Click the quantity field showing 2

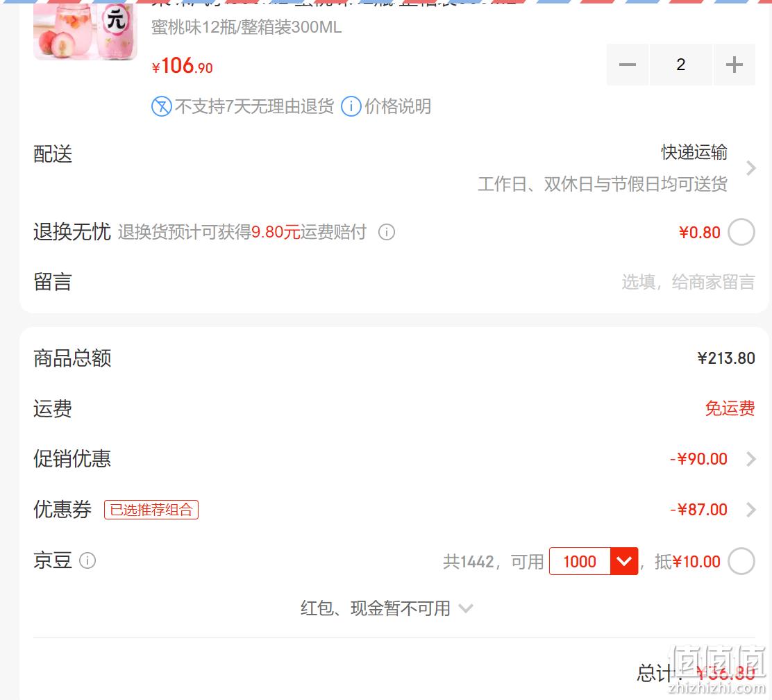(681, 65)
